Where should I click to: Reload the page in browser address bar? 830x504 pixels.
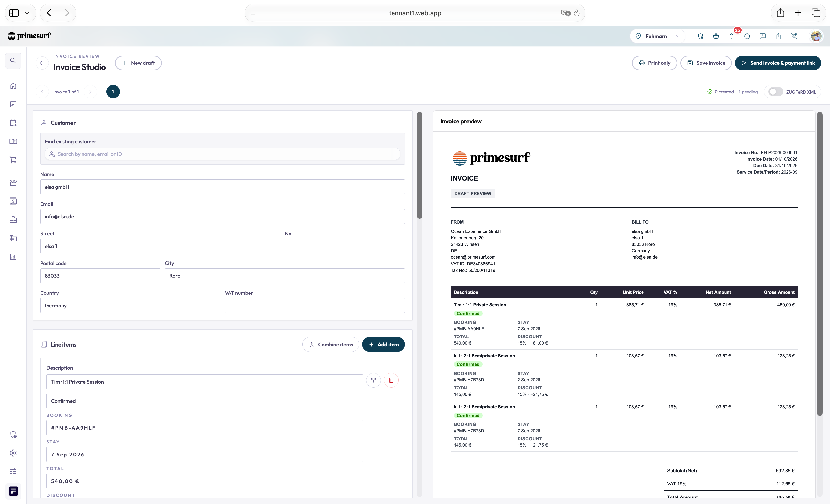577,13
